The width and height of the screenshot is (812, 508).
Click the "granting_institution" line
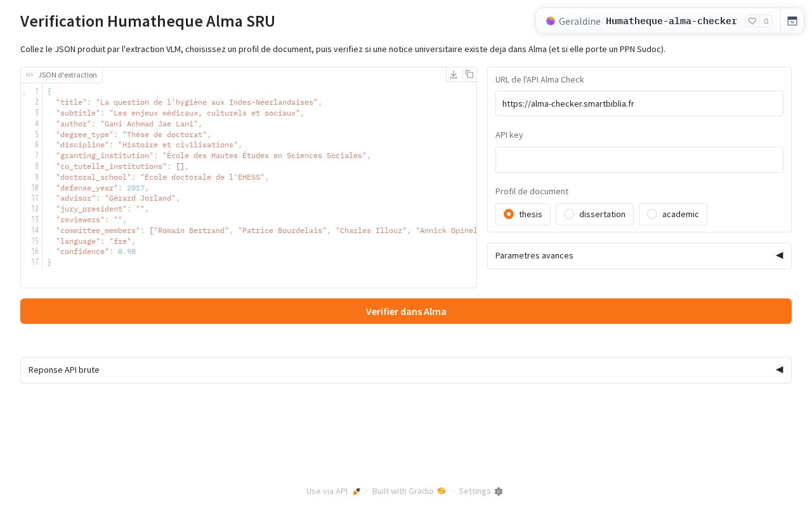(x=213, y=156)
